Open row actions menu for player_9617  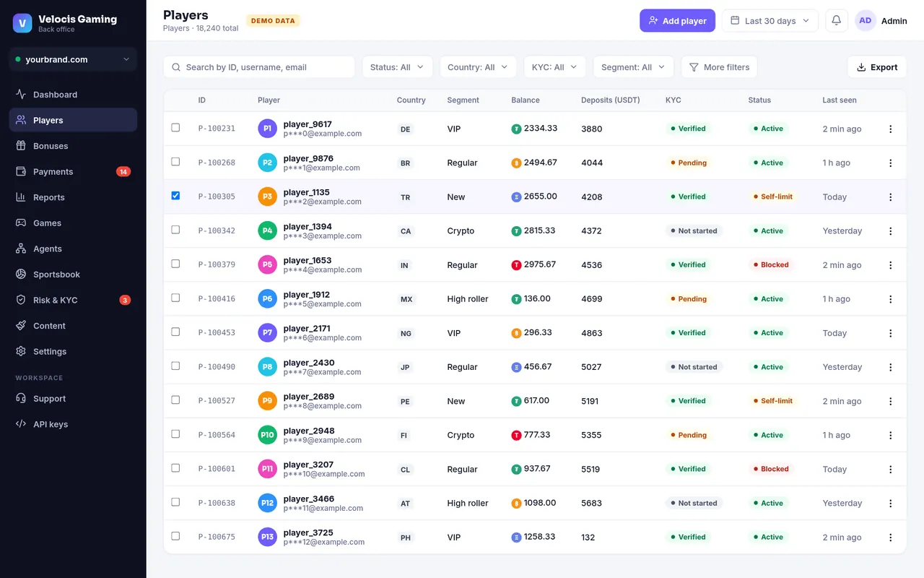pos(890,129)
